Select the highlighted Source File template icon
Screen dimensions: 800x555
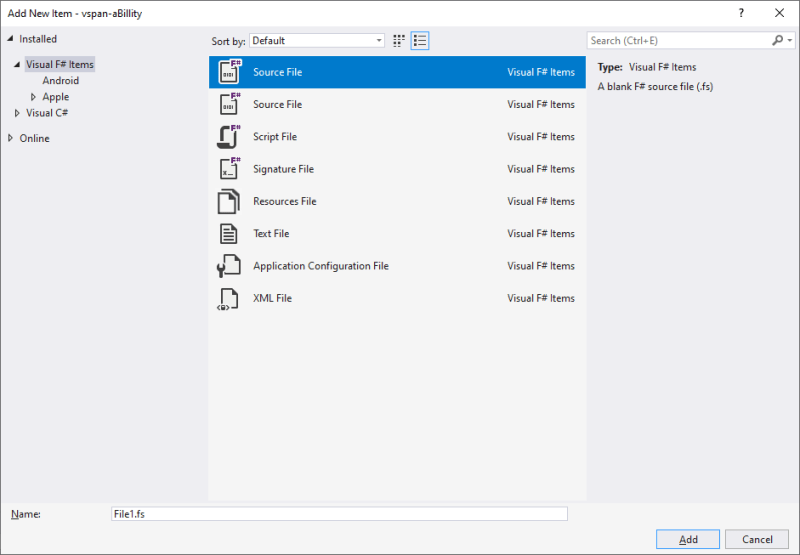tap(229, 72)
